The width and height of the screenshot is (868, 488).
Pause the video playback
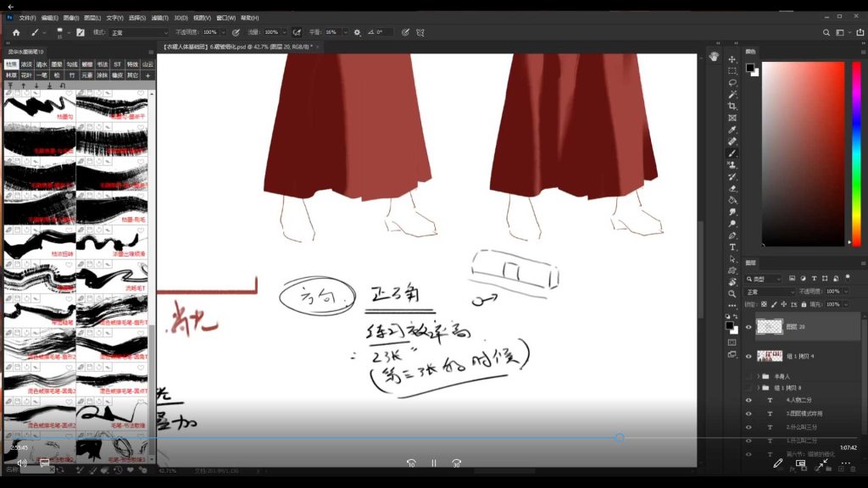click(434, 463)
